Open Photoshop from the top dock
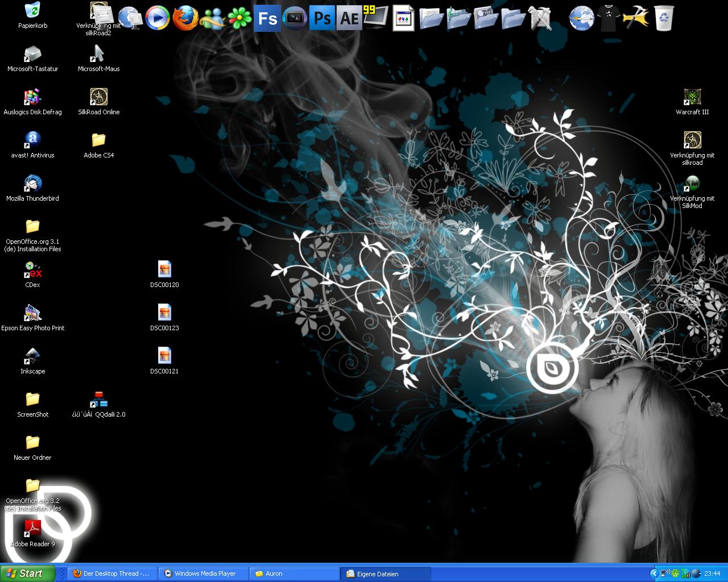728x582 pixels. 322,18
